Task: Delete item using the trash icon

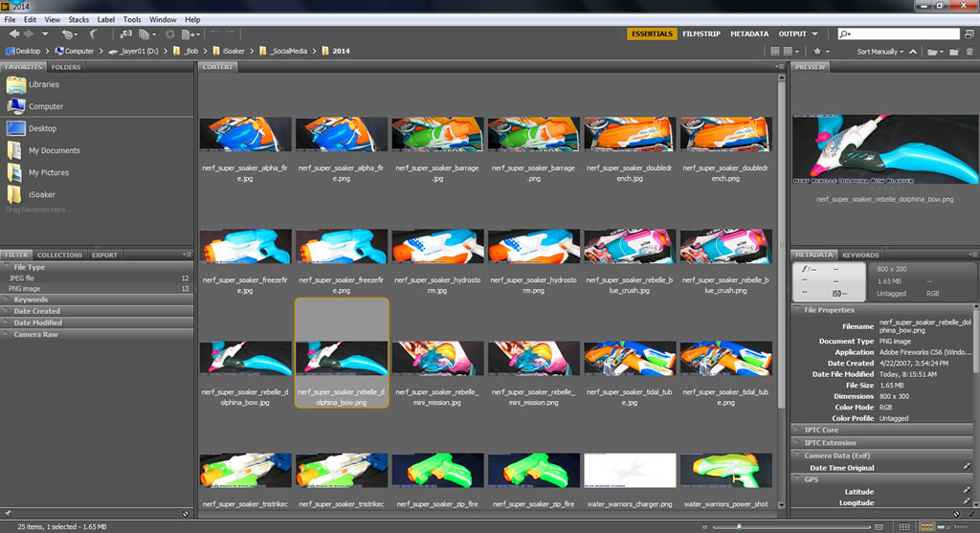Action: click(x=969, y=52)
